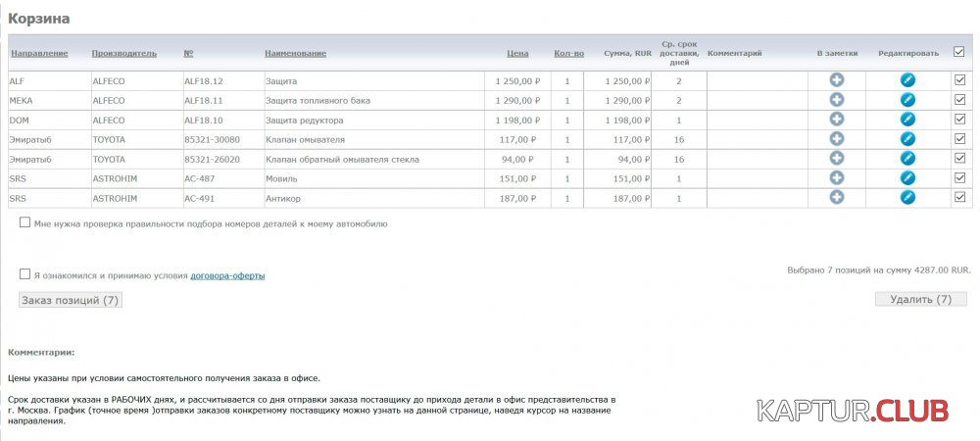The image size is (980, 441).
Task: Sort table by Наименование column
Action: point(295,53)
